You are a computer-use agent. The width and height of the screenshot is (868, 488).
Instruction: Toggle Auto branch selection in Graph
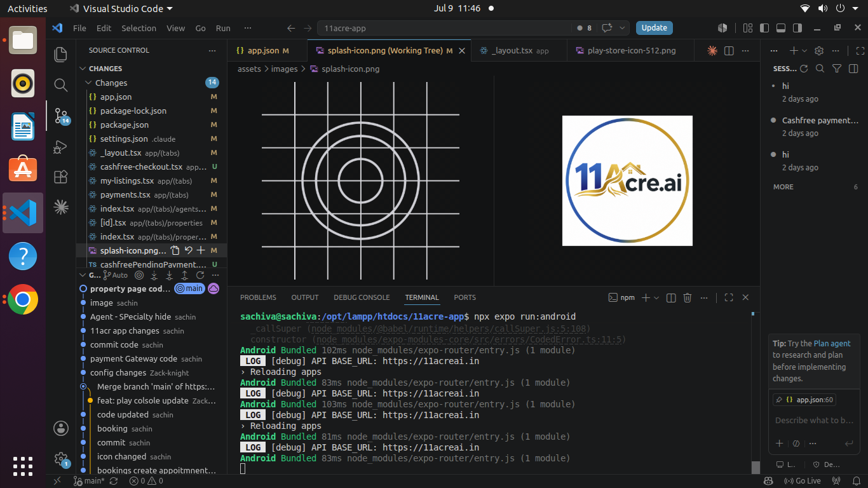pos(116,275)
